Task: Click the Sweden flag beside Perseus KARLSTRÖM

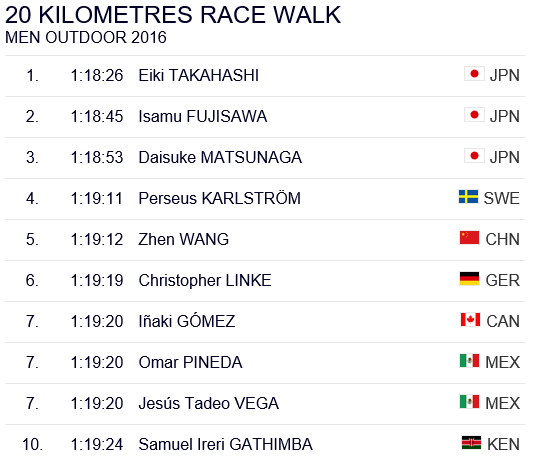Action: [468, 197]
